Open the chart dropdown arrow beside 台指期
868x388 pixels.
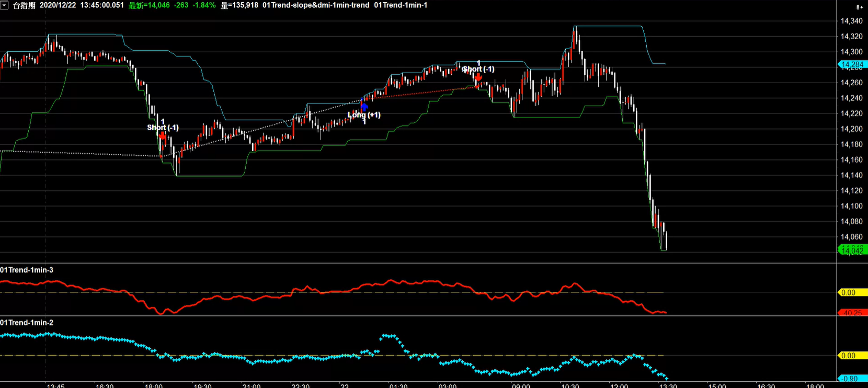[4, 5]
